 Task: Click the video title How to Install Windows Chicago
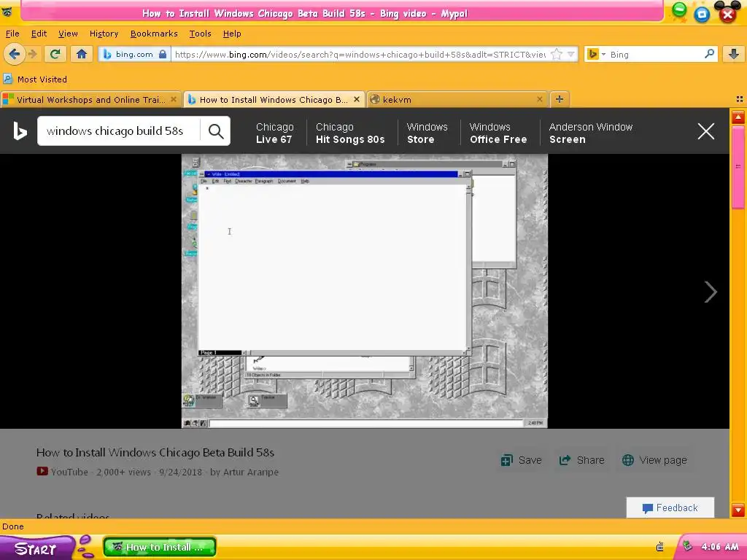click(155, 452)
